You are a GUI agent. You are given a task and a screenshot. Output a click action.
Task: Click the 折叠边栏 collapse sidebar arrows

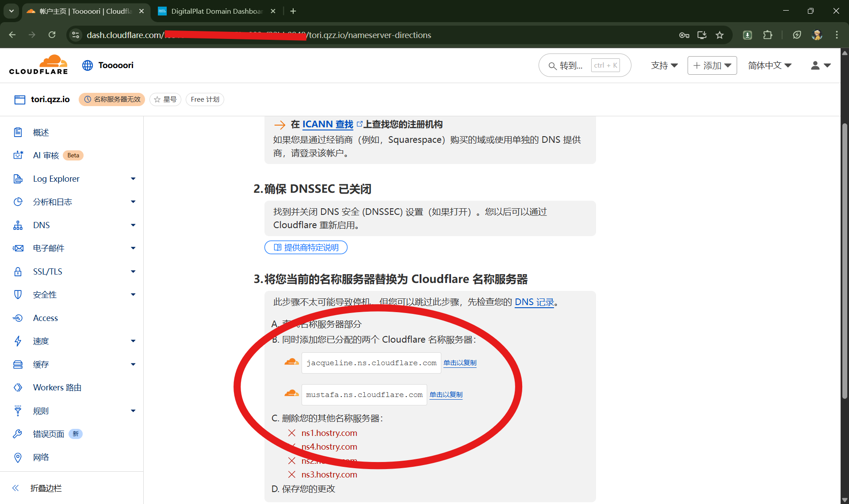[15, 488]
